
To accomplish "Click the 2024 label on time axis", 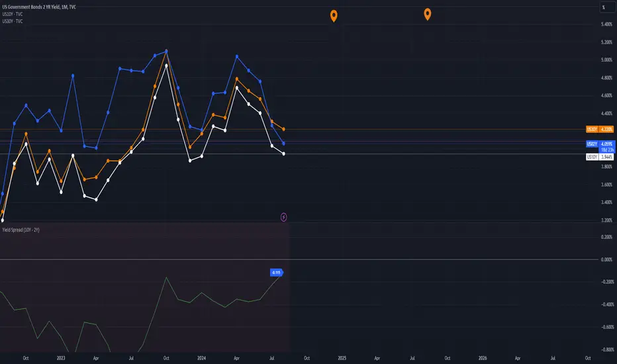I will coord(201,358).
